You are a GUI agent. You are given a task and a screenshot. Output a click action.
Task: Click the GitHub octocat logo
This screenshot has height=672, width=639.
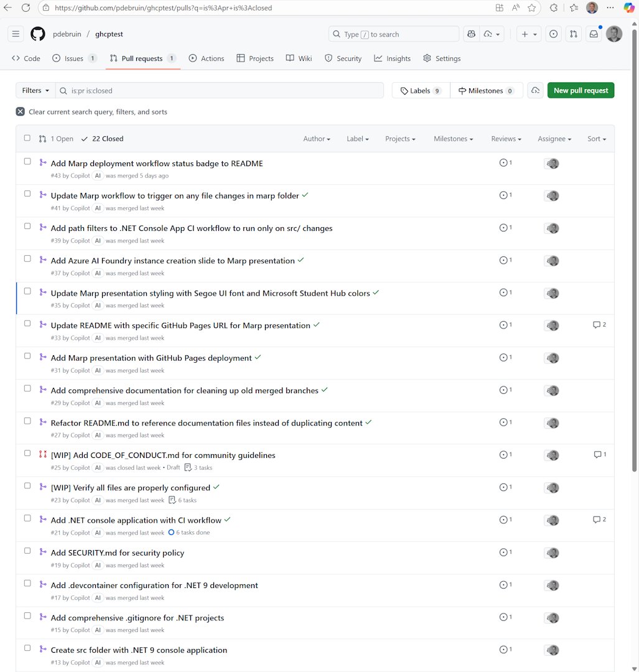[x=37, y=34]
